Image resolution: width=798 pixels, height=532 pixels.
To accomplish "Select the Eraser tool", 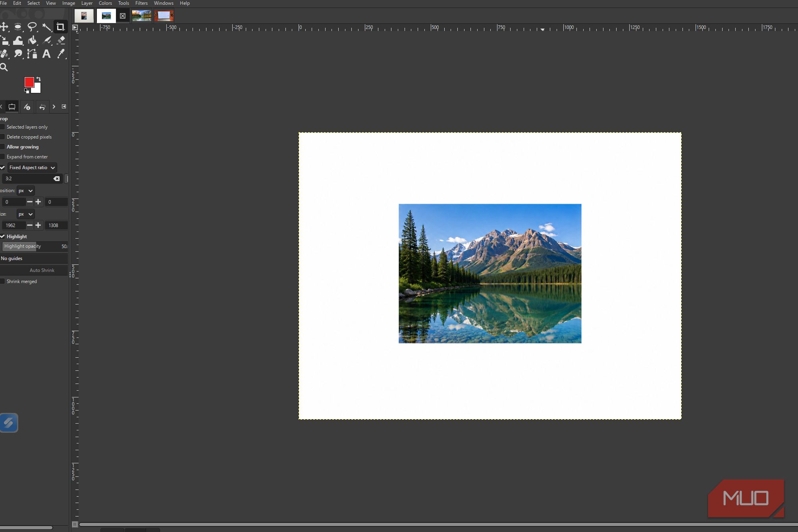I will 61,40.
